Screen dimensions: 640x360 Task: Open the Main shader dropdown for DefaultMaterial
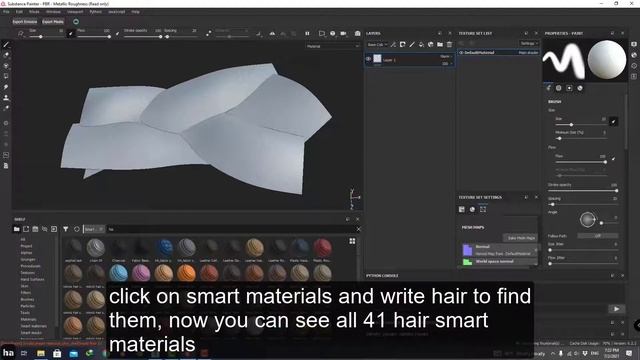click(528, 53)
